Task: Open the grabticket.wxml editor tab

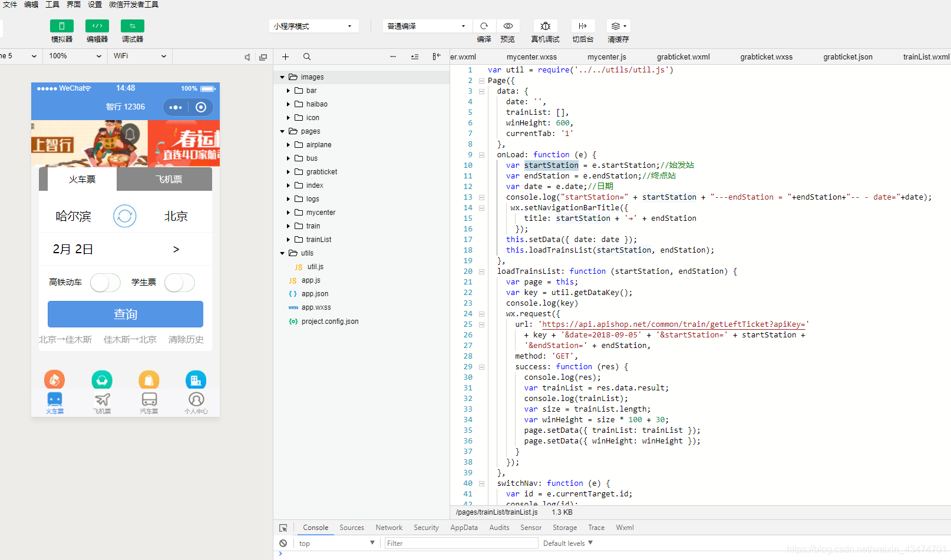Action: (683, 57)
